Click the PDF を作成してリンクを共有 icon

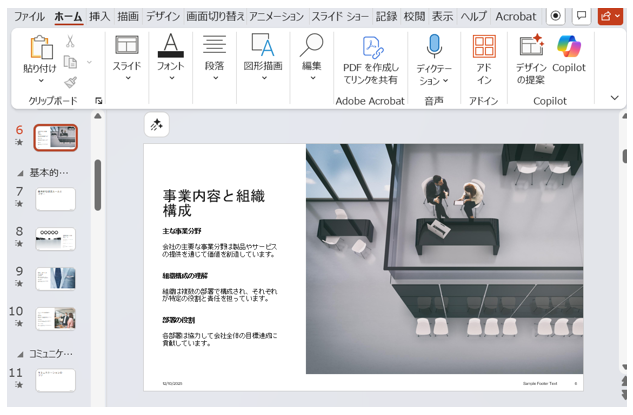(x=373, y=47)
